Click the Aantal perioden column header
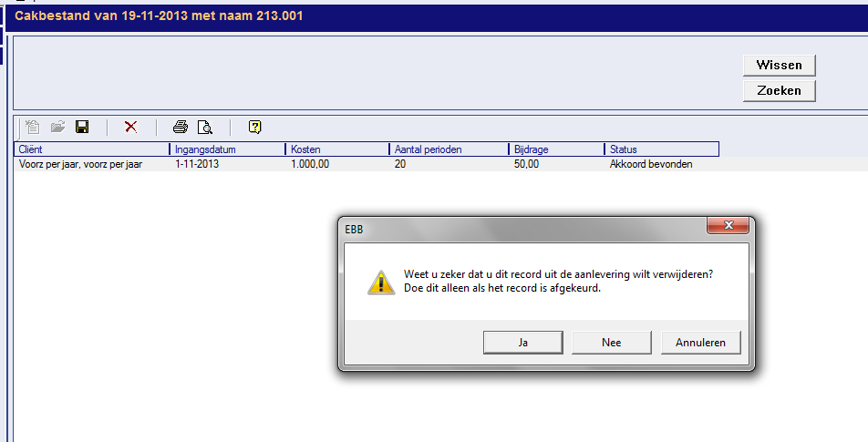Screen dimensions: 868x442 [x=447, y=149]
